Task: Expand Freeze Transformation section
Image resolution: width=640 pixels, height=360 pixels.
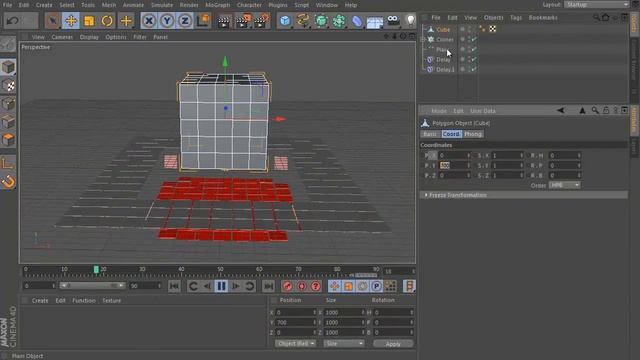Action: 524,195
